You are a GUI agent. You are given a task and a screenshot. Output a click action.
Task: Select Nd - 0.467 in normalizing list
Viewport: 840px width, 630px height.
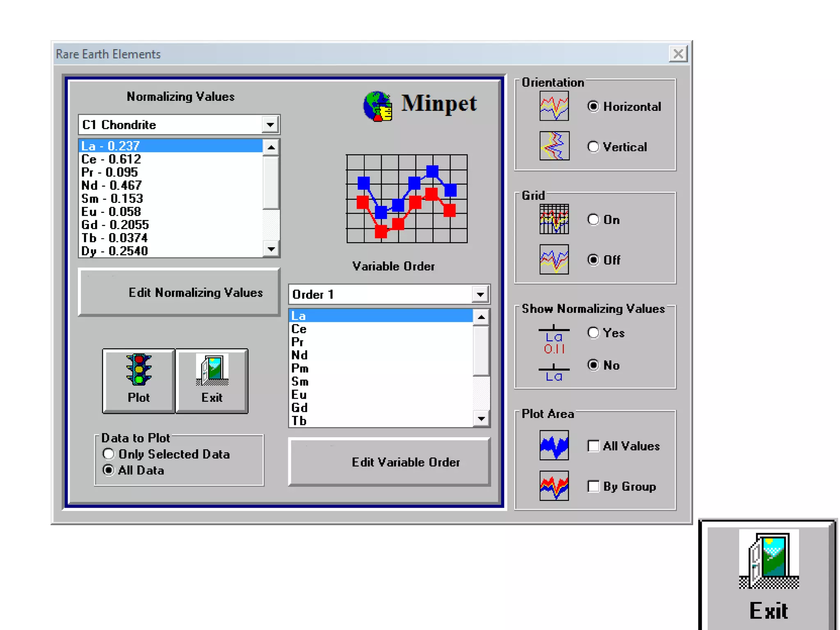[x=112, y=185]
